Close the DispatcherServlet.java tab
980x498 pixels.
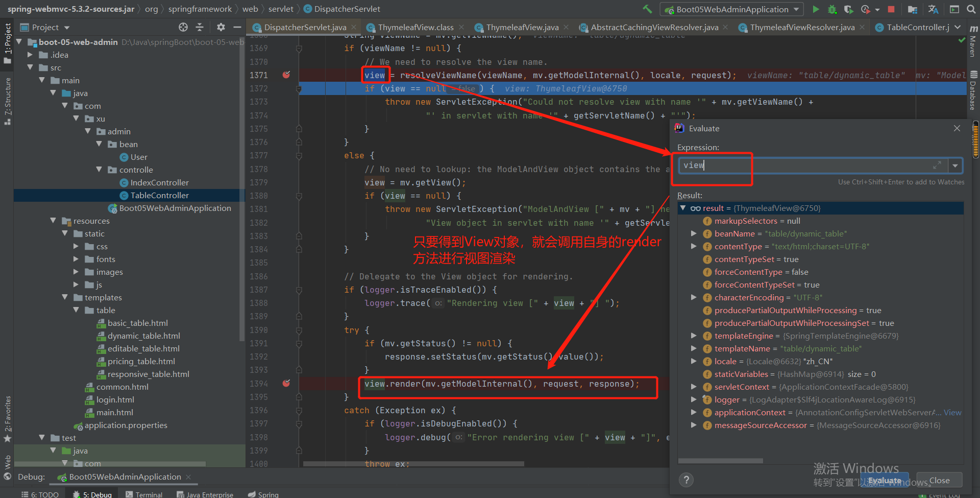point(354,27)
